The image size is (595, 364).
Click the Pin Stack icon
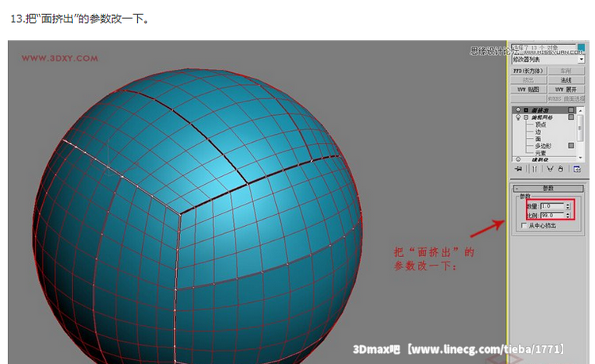pos(519,169)
